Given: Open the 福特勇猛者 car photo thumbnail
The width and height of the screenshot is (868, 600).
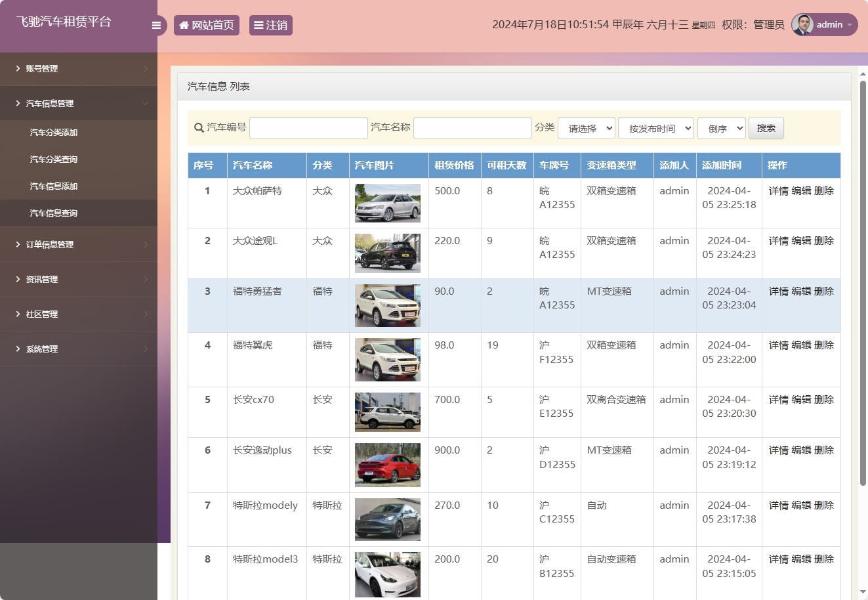Looking at the screenshot, I should click(x=388, y=305).
